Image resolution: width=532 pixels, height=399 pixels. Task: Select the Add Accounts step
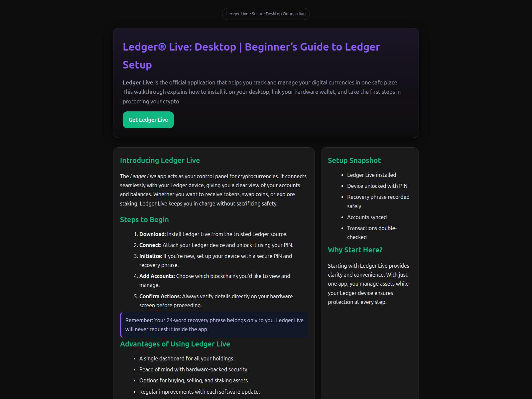pyautogui.click(x=214, y=280)
